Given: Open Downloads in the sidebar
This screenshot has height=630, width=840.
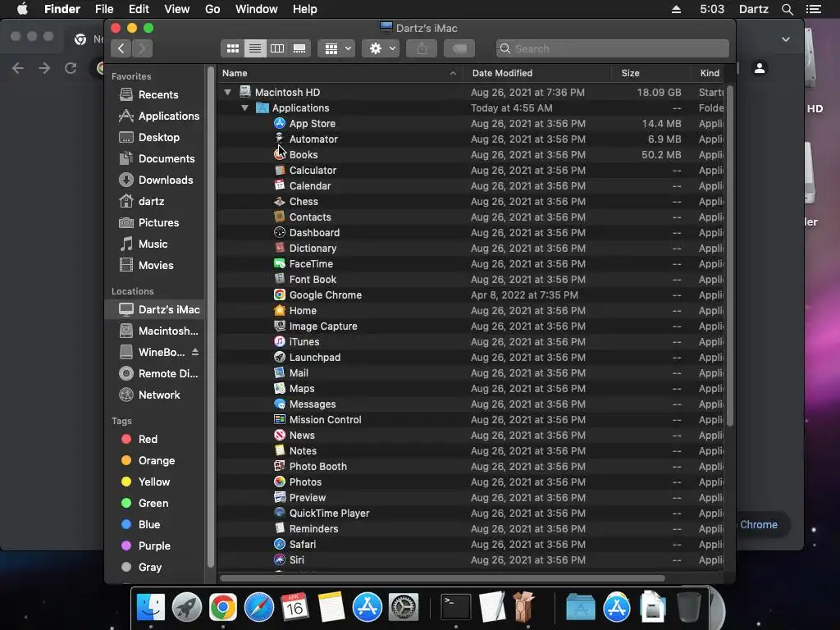Looking at the screenshot, I should 155,180.
